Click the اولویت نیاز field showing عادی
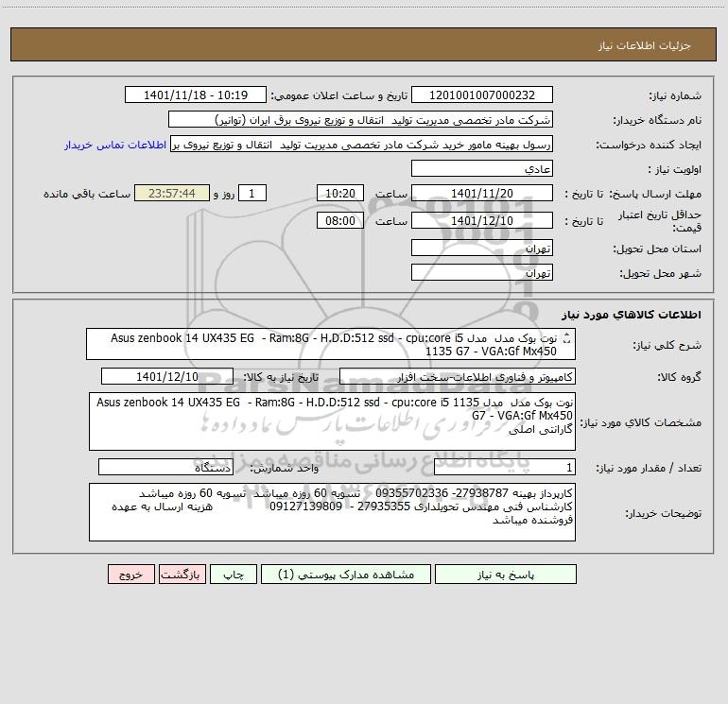The width and height of the screenshot is (728, 704). [482, 168]
